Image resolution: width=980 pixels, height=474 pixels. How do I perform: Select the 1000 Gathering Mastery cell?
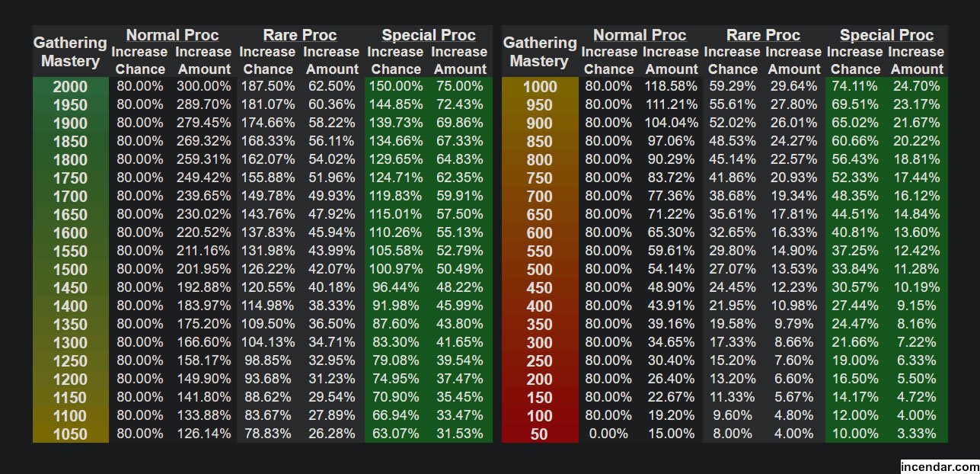tap(539, 87)
